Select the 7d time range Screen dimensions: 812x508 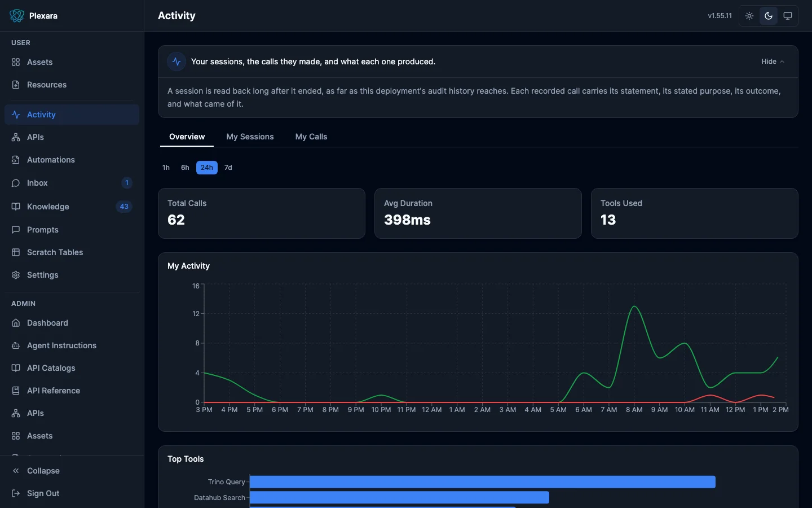[x=228, y=168]
